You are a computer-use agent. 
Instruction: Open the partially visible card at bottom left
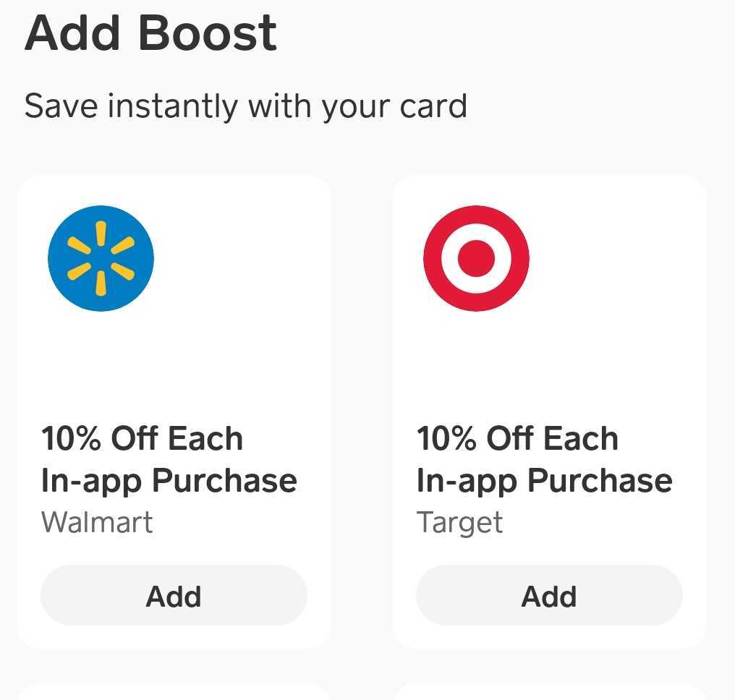point(174,691)
